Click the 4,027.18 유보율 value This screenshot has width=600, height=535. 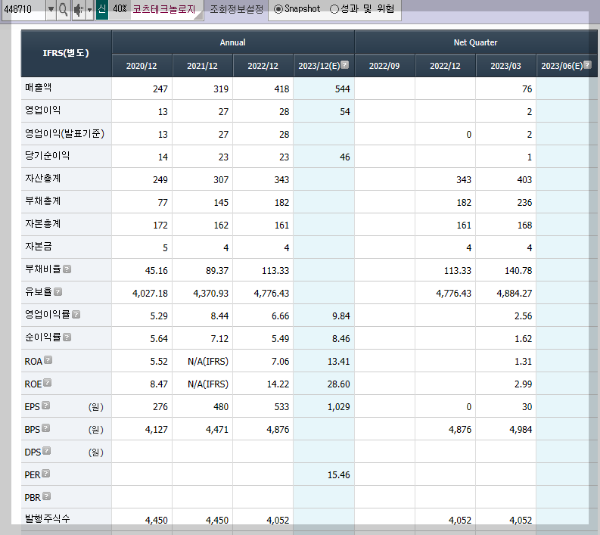click(150, 294)
